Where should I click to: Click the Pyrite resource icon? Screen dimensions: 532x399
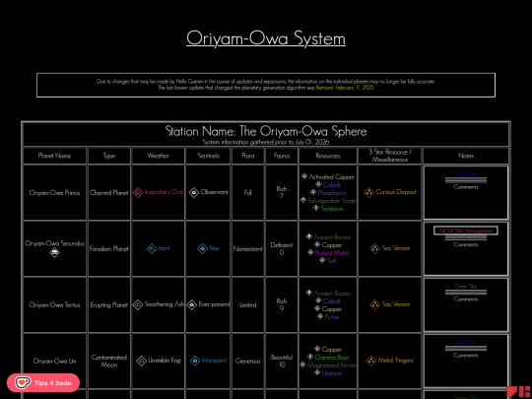click(x=320, y=316)
